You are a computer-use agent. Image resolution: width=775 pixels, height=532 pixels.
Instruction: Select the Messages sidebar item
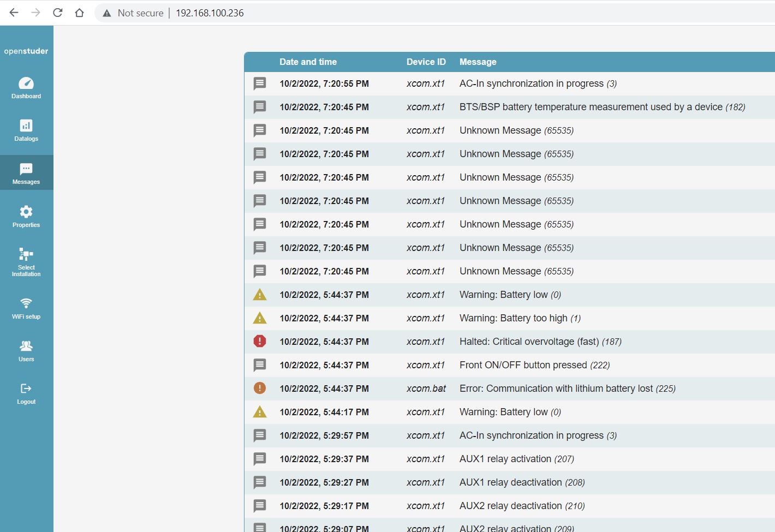pyautogui.click(x=26, y=173)
